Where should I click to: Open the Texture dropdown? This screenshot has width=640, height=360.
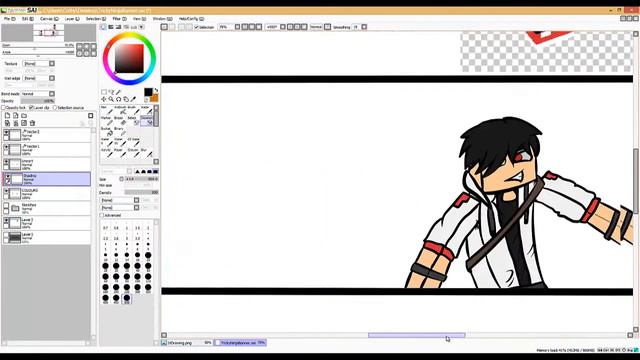[x=52, y=64]
